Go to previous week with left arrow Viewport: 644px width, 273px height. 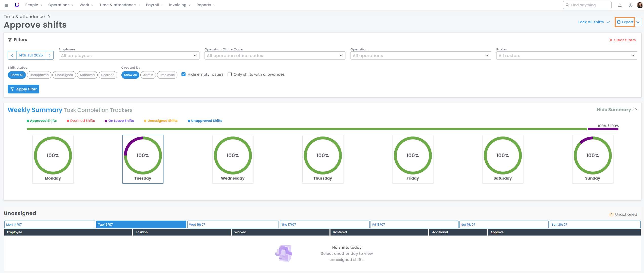pos(12,55)
